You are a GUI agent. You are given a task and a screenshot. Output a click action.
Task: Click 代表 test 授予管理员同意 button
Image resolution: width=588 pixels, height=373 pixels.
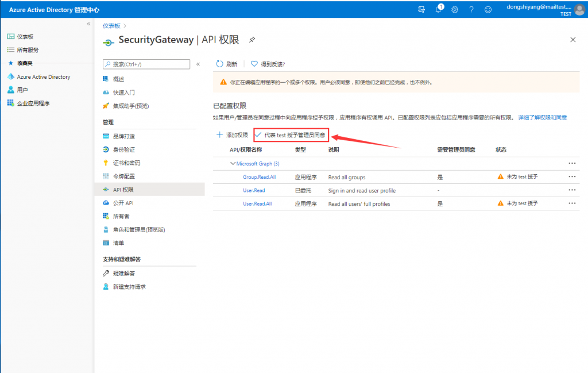click(x=291, y=135)
